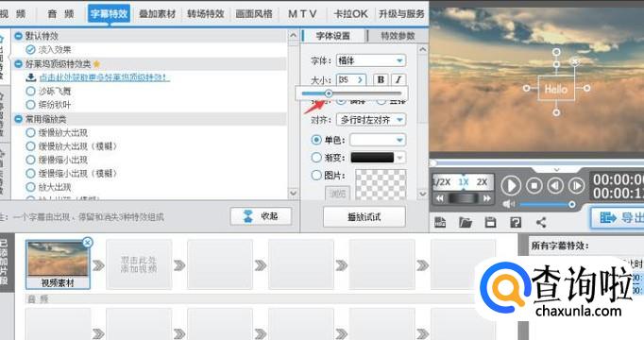
Task: Open the 渐变 gradient dropdown arrow
Action: click(399, 158)
